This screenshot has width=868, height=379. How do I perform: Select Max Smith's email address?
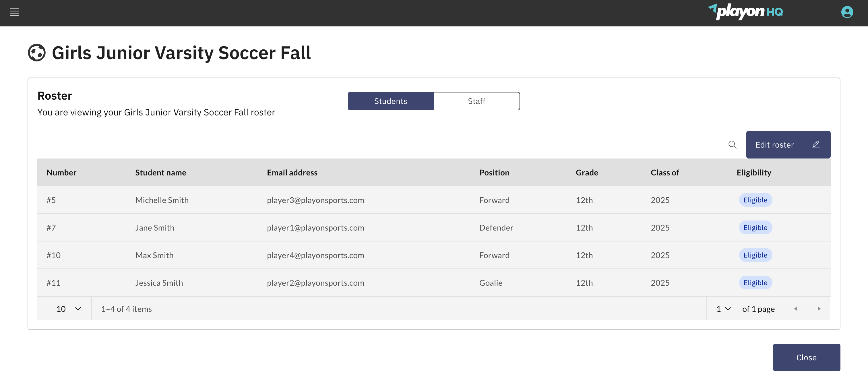[x=315, y=255]
